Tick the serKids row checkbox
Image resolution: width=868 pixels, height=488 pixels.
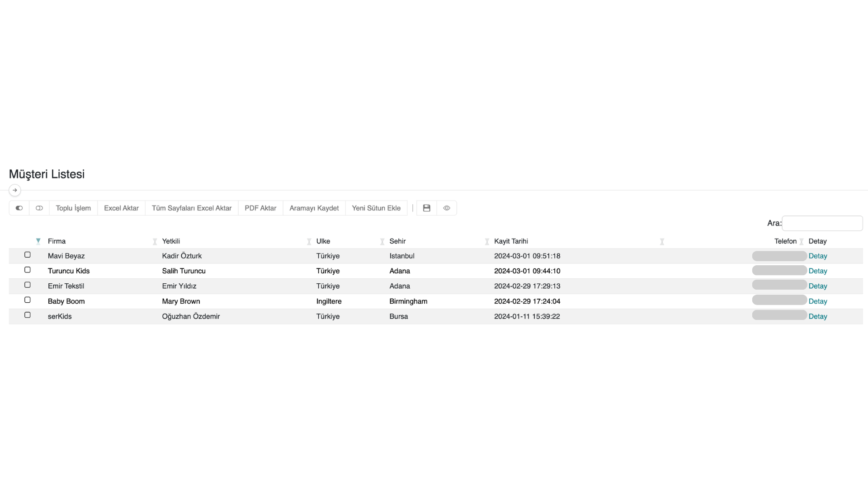[x=28, y=315]
